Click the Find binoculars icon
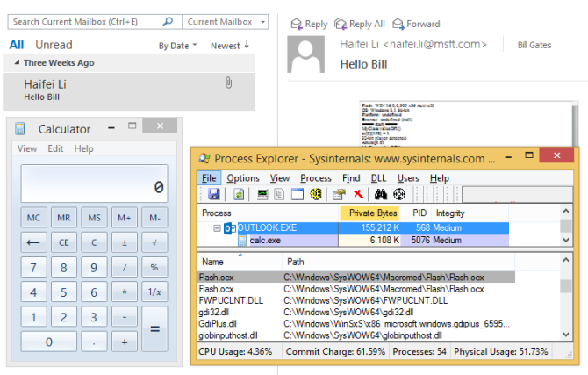 coord(381,194)
